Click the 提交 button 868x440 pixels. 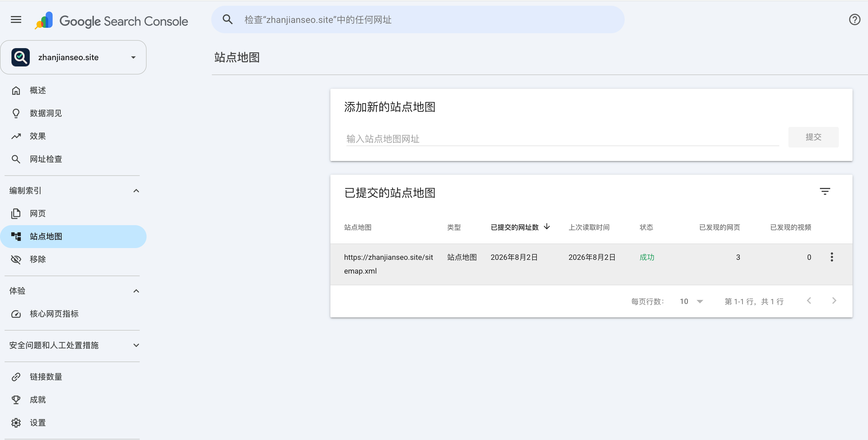(x=813, y=137)
